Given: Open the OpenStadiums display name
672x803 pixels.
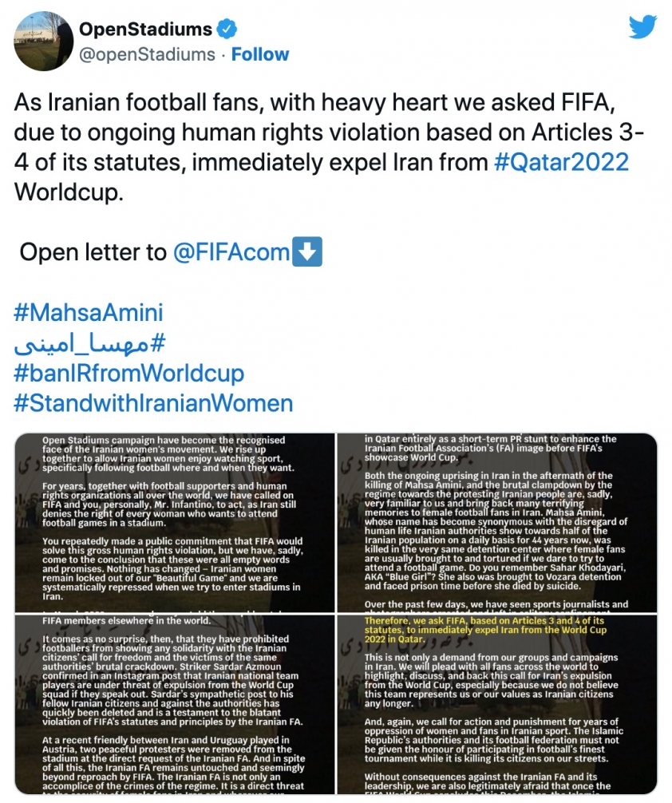Looking at the screenshot, I should (145, 30).
